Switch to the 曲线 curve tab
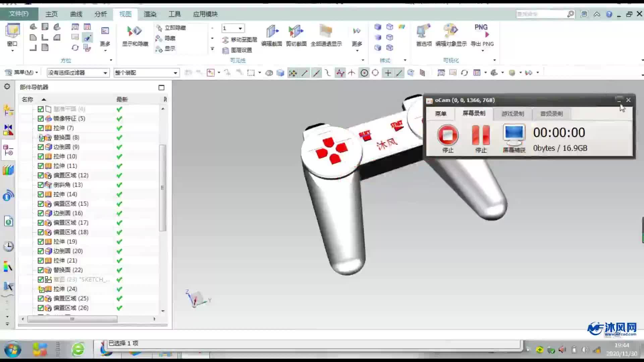 click(x=76, y=14)
